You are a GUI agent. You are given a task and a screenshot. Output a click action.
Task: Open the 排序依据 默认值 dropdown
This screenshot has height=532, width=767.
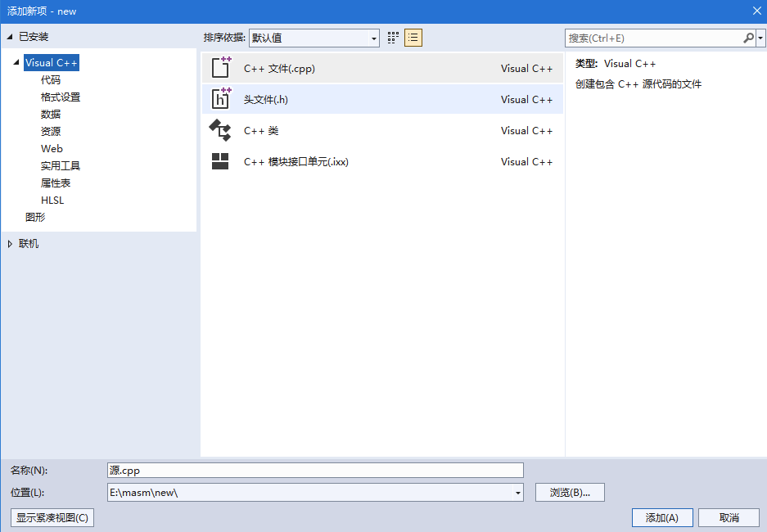(x=314, y=38)
